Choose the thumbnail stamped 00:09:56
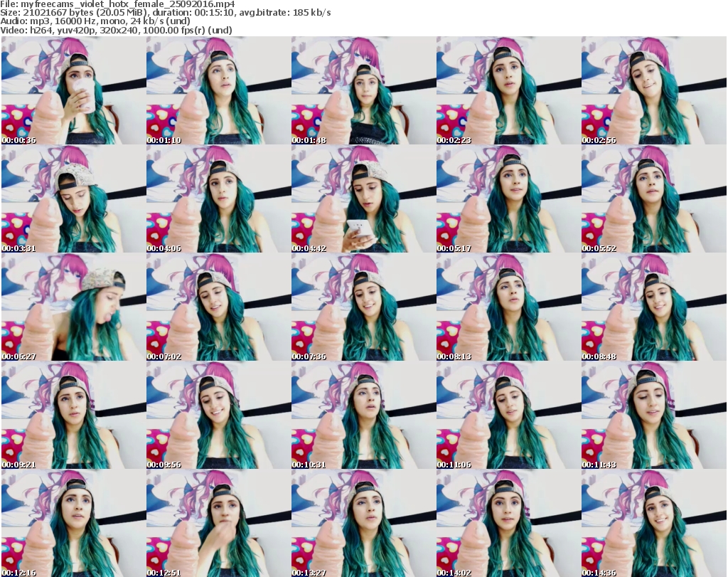 [219, 415]
